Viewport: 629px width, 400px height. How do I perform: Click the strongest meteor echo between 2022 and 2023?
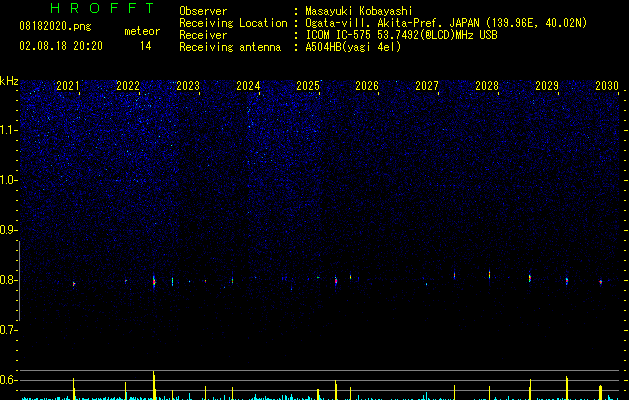(x=154, y=282)
